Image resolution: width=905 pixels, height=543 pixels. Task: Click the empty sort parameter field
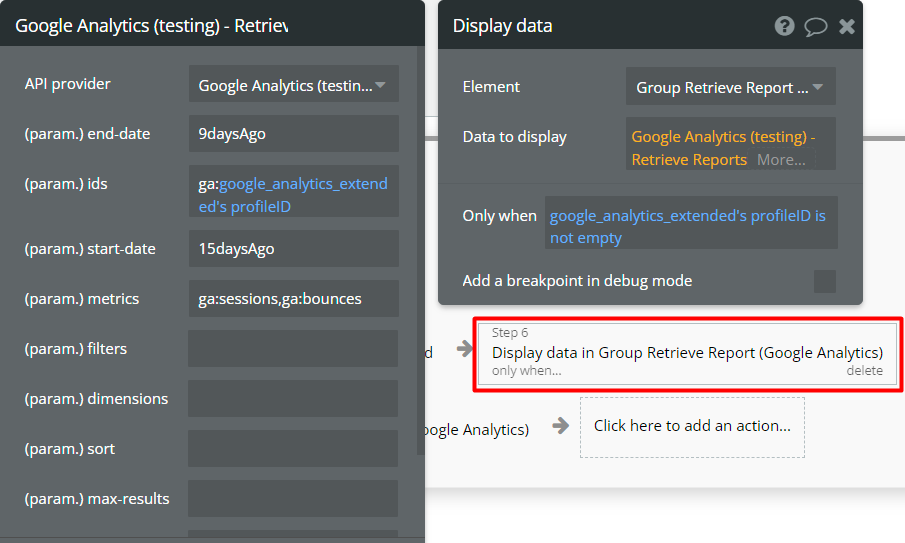click(x=293, y=448)
